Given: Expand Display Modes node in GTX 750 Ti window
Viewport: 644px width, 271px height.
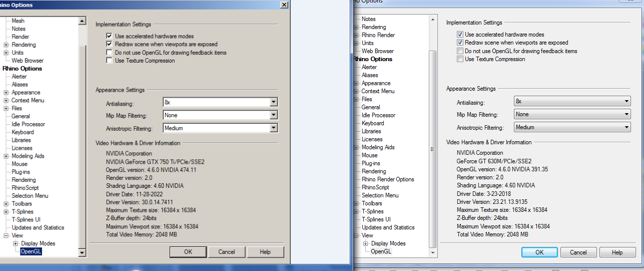Looking at the screenshot, I should tap(16, 243).
